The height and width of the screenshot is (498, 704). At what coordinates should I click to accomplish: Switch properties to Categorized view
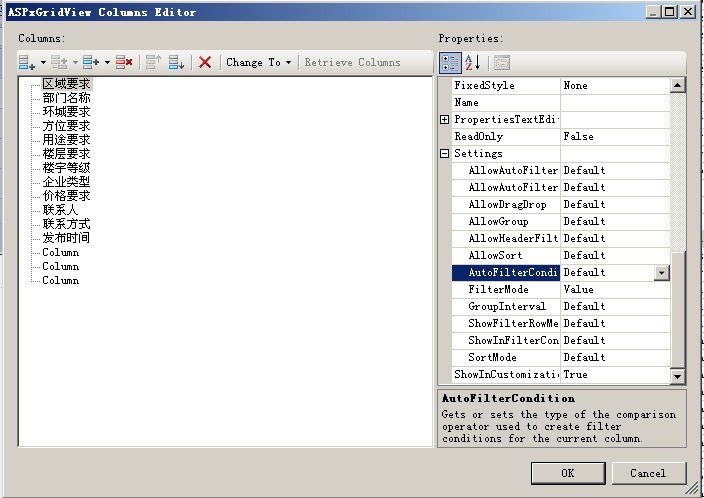click(x=450, y=63)
